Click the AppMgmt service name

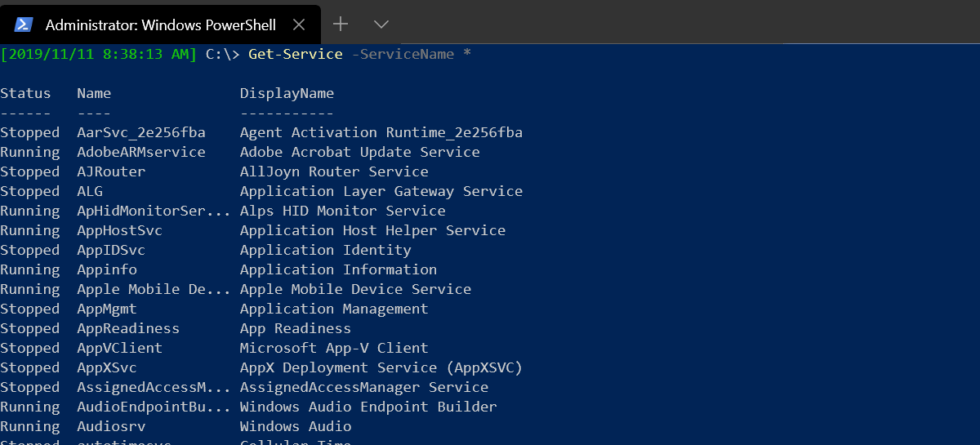point(107,309)
